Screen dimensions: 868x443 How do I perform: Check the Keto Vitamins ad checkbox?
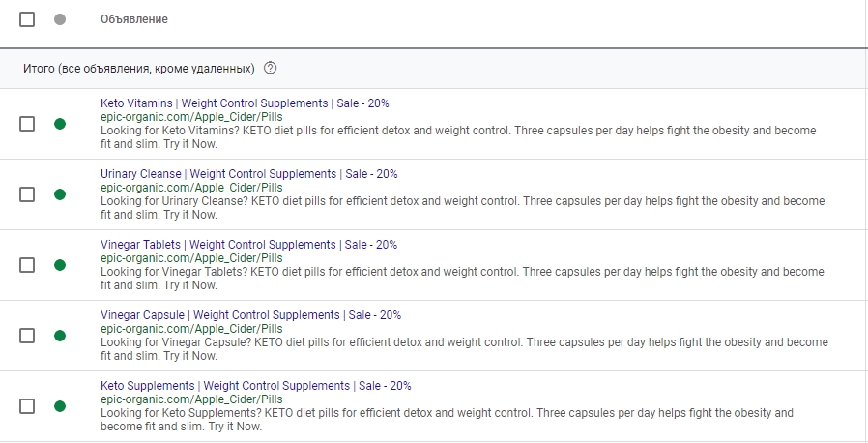point(26,124)
